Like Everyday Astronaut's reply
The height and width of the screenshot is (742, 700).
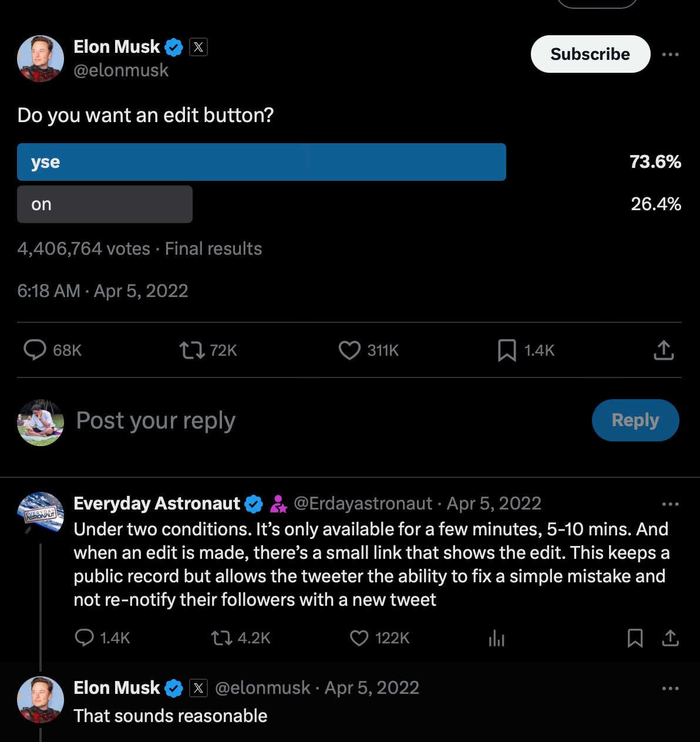pos(359,638)
